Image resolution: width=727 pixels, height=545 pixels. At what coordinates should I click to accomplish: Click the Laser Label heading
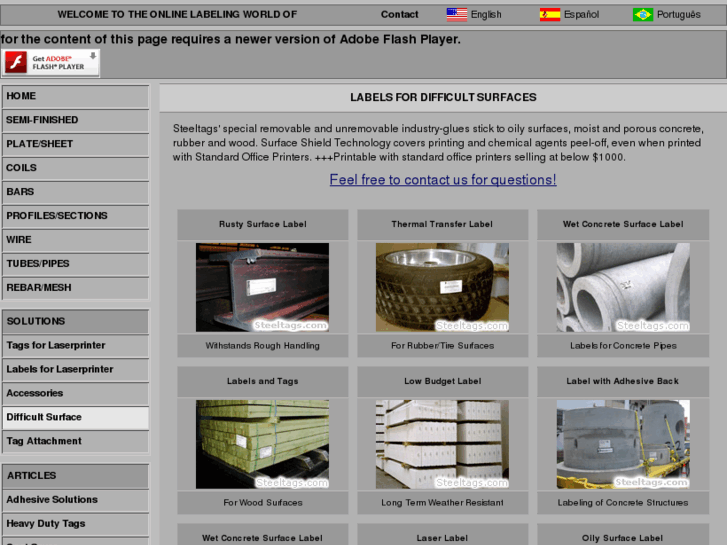pos(442,538)
